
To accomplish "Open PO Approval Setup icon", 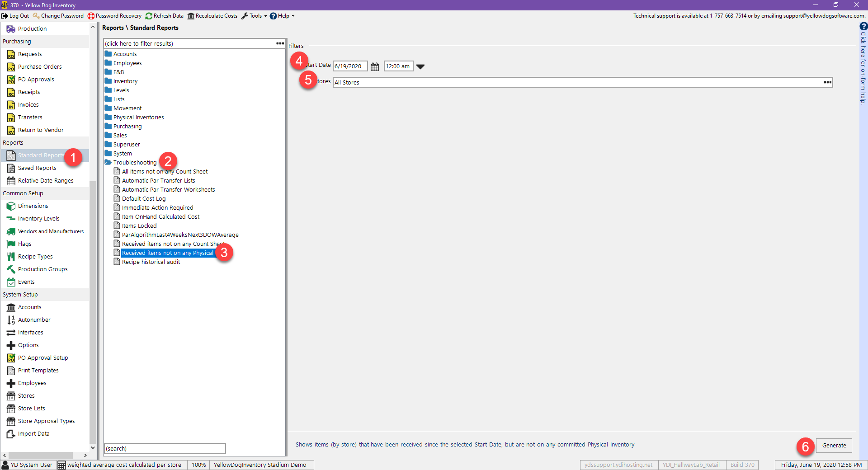I will 11,358.
